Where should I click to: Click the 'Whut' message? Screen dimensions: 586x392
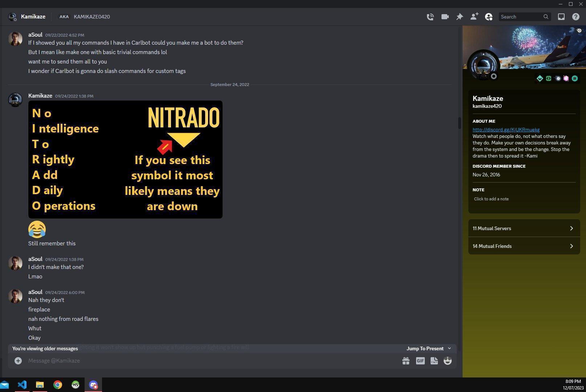(35, 328)
